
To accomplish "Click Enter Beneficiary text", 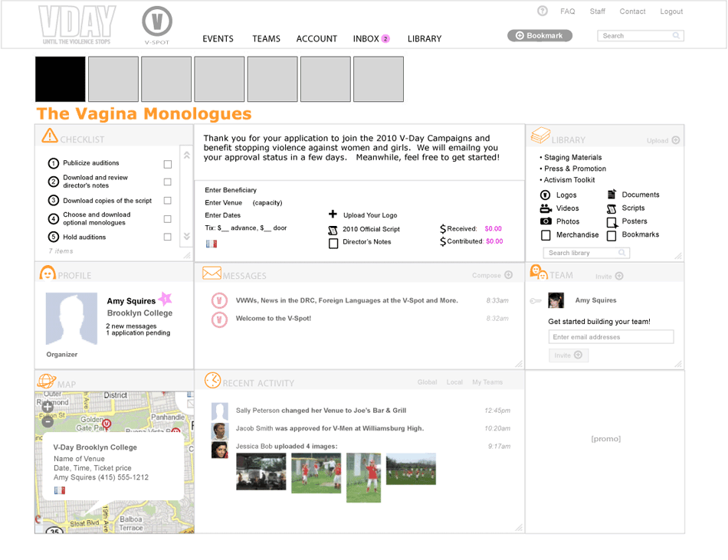I will [x=231, y=190].
